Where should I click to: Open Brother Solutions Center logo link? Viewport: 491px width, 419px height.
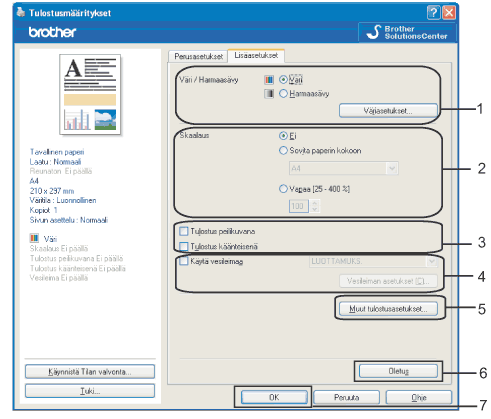(x=407, y=32)
